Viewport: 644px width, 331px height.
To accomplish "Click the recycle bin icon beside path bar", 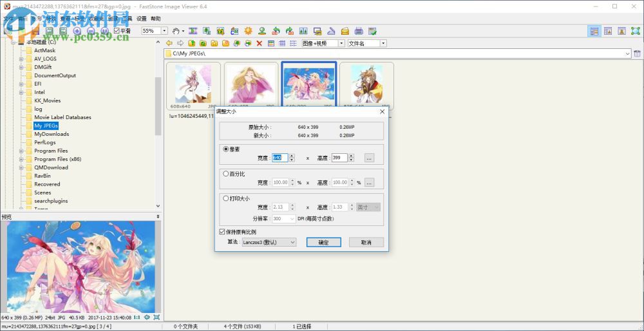I will point(637,53).
